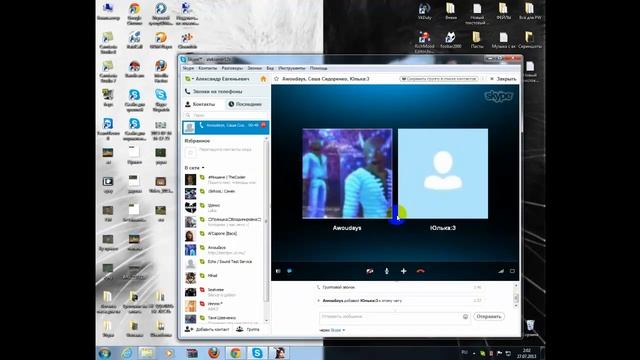Viewport: 640px width, 360px height.
Task: Open Computer desktop icon
Action: point(108,12)
